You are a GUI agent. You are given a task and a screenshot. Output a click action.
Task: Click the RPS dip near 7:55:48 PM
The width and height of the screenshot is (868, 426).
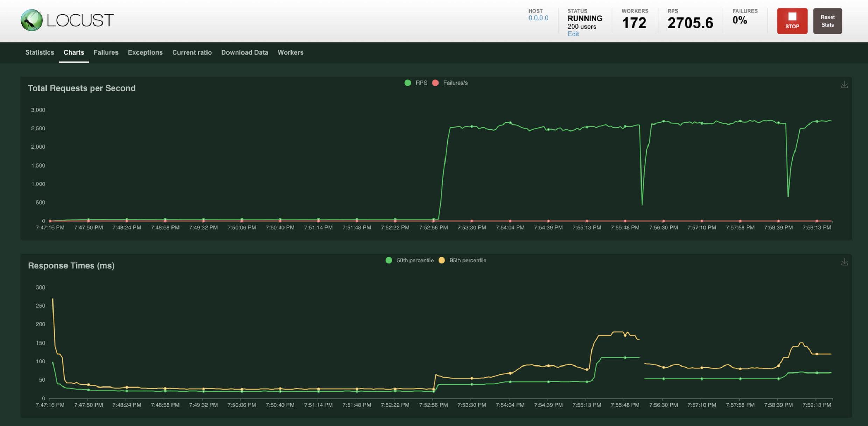click(642, 204)
